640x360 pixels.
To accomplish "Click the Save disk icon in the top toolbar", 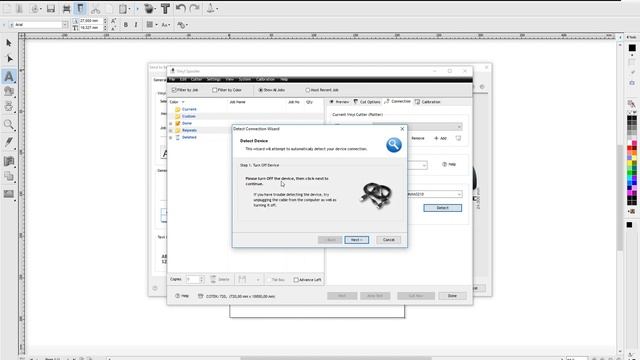I will [51, 9].
